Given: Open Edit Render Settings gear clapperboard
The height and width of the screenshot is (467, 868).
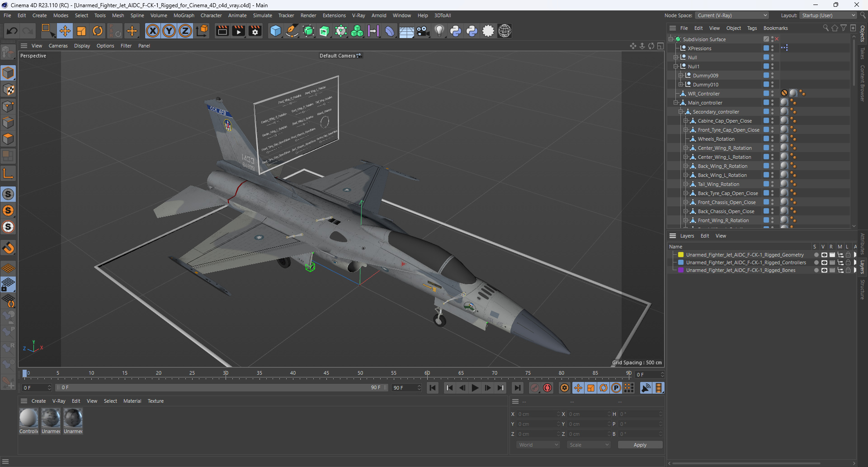Looking at the screenshot, I should pyautogui.click(x=255, y=31).
